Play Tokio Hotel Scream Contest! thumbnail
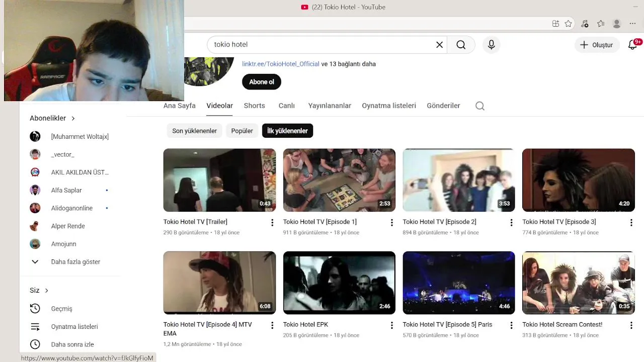 pyautogui.click(x=579, y=283)
